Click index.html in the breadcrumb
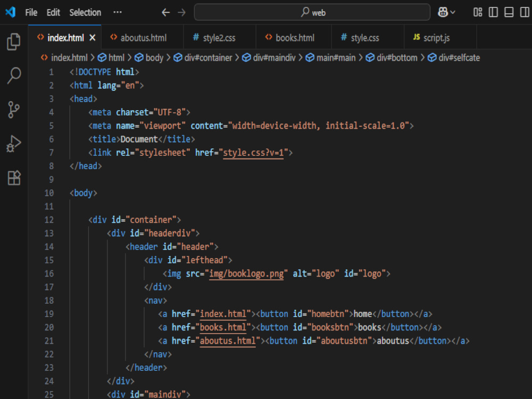The image size is (532, 399). click(69, 57)
